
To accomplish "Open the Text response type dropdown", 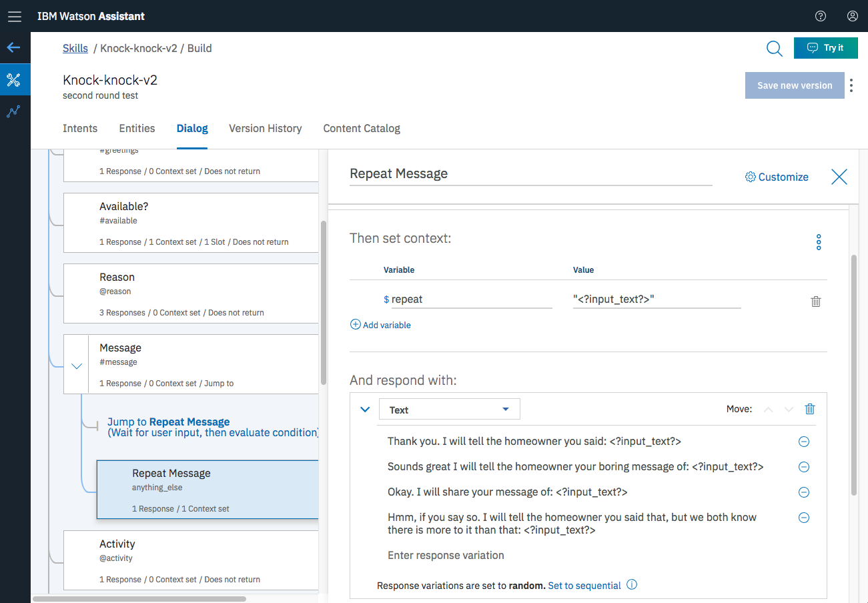I will [x=449, y=410].
